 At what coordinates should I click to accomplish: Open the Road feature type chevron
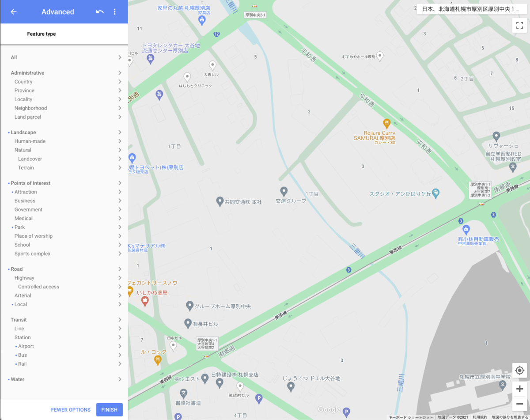tap(120, 269)
